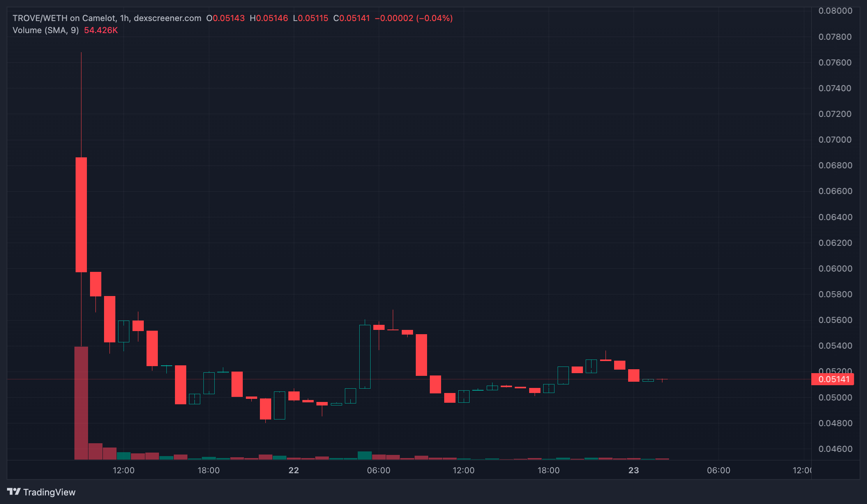Screen dimensions: 867x504
Task: Click the 23 date marker on time axis
Action: (634, 471)
